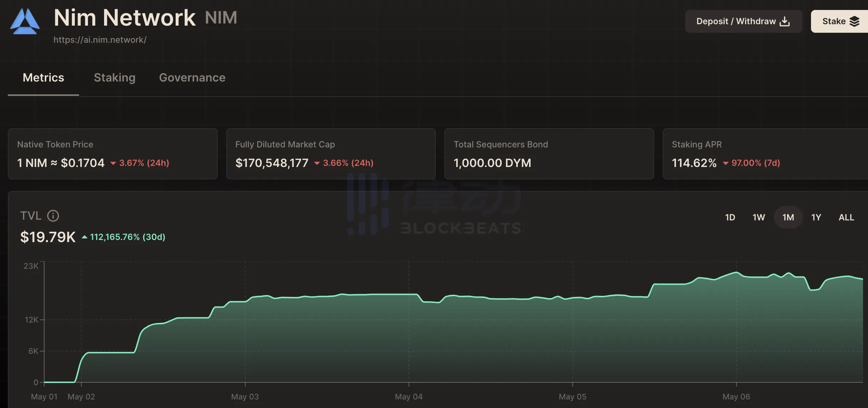Switch chart range to 1W
Screen dimensions: 868x408
point(759,217)
